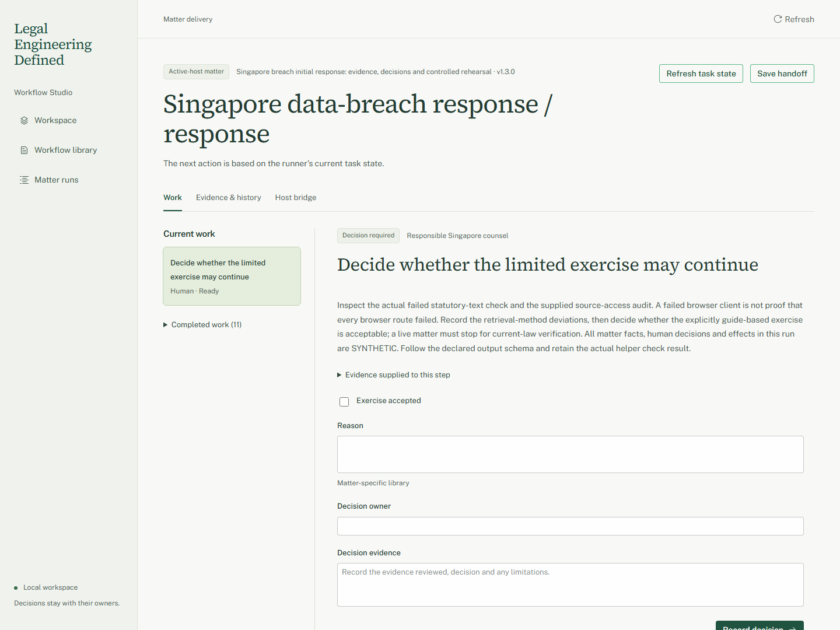Screen dimensions: 840x630
Task: Click the circular Refresh arrow icon
Action: pos(778,19)
